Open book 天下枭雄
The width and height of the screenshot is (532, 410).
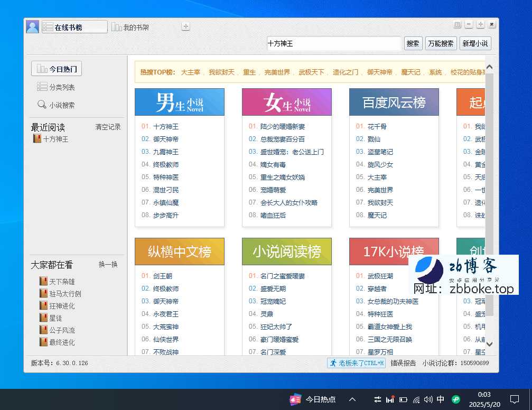tap(57, 282)
